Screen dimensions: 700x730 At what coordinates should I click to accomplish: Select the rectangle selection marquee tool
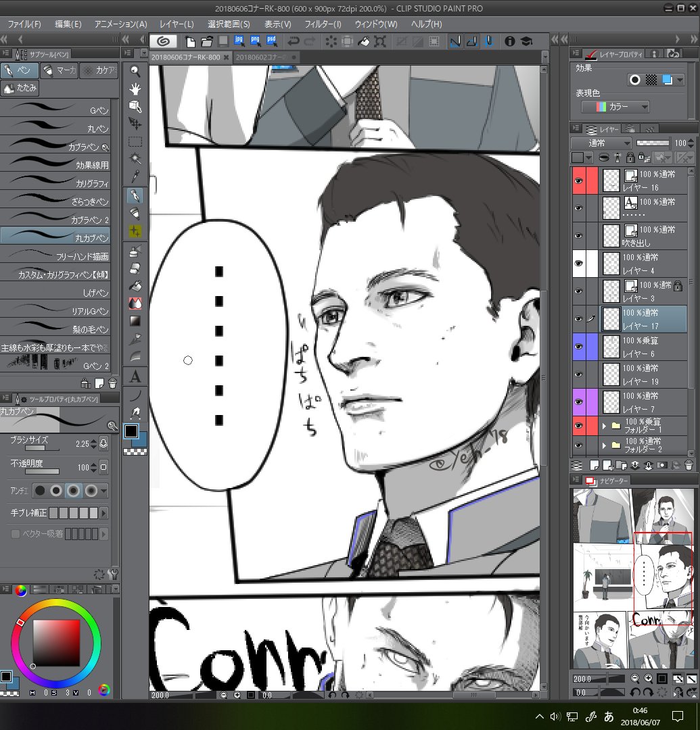pyautogui.click(x=135, y=141)
